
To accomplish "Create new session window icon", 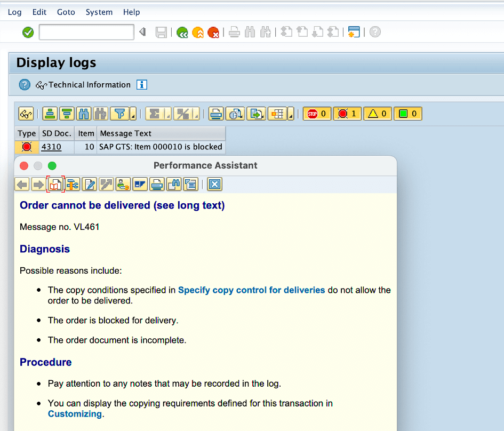I will (354, 32).
